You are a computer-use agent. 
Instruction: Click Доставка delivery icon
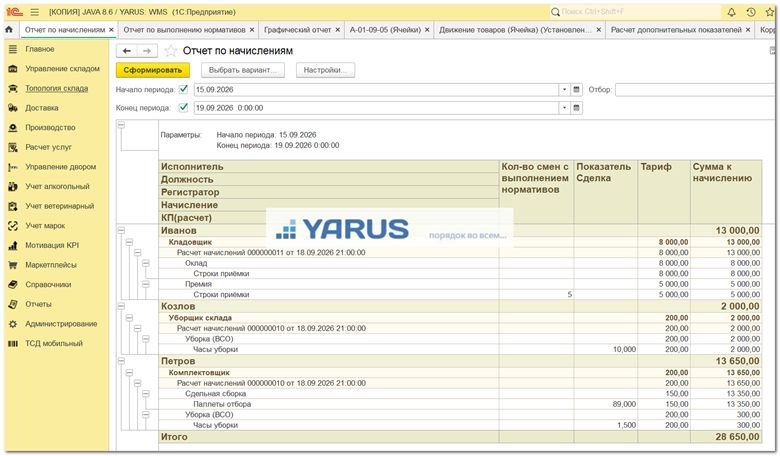[13, 108]
